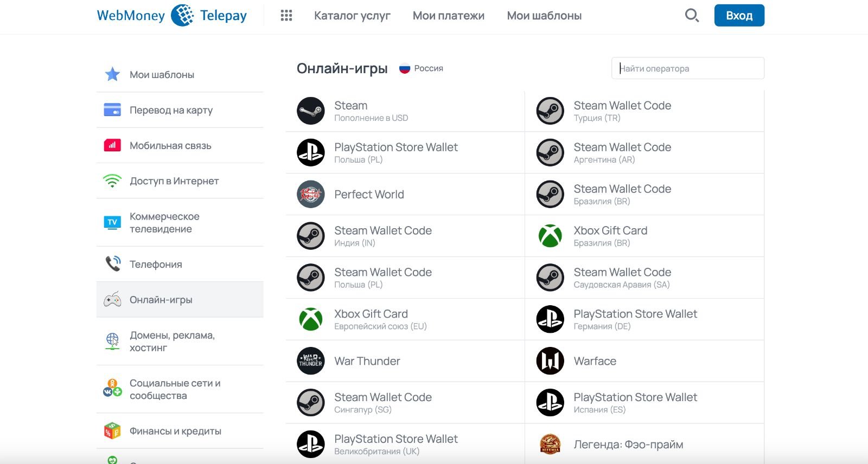Click the WebMoney Telepay logo
This screenshot has height=464, width=868.
pyautogui.click(x=171, y=15)
